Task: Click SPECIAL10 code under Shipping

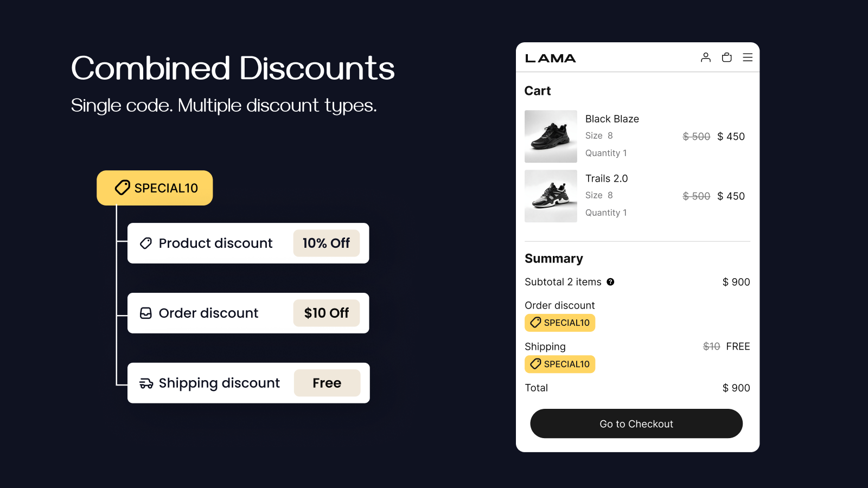Action: tap(560, 364)
